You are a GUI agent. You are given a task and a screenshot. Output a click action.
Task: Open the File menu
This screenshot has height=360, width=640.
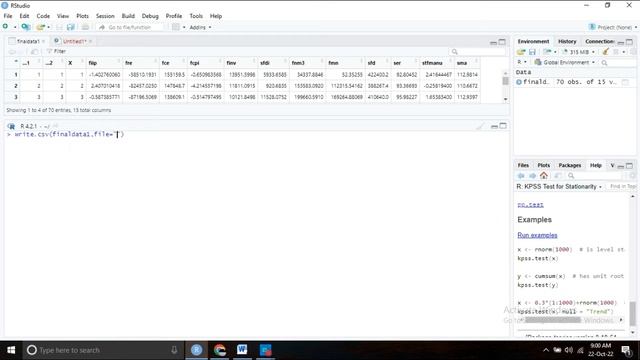pyautogui.click(x=8, y=16)
